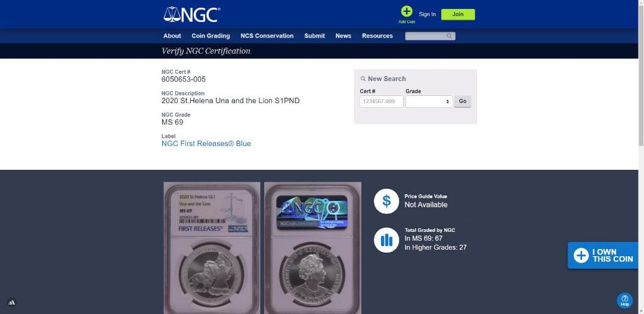
Task: Click the Go search button
Action: (463, 101)
